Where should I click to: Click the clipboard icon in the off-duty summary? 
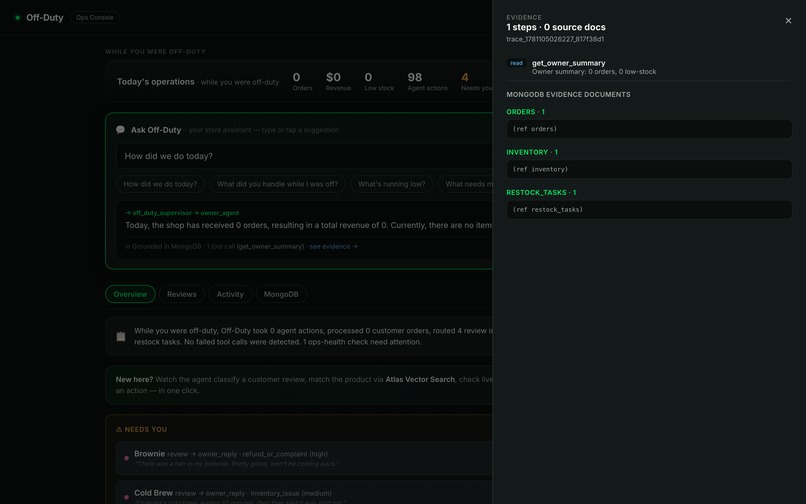[121, 336]
